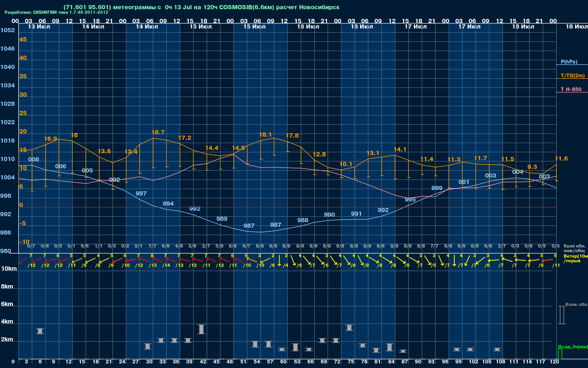
Task: Select the T H-850 legend label
Action: point(571,89)
